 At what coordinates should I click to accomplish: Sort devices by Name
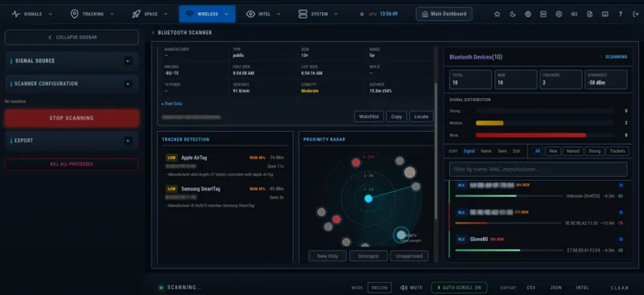click(486, 151)
